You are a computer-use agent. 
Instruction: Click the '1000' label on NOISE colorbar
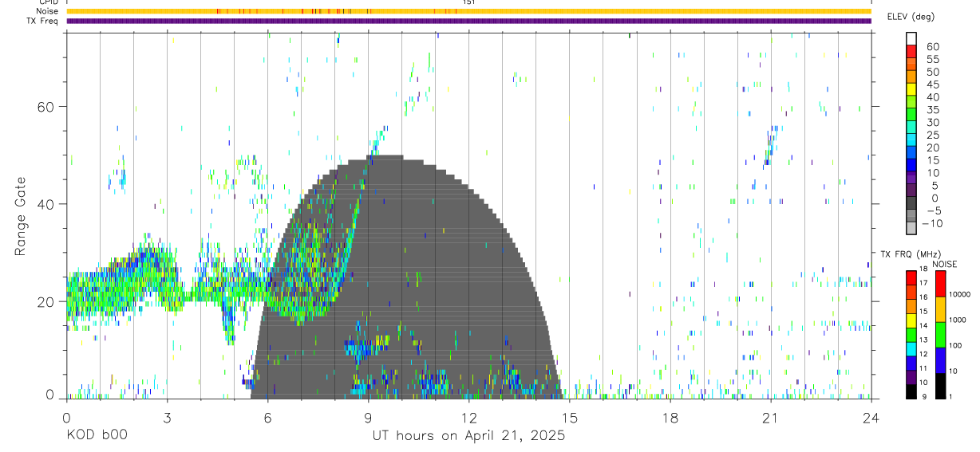pyautogui.click(x=957, y=320)
